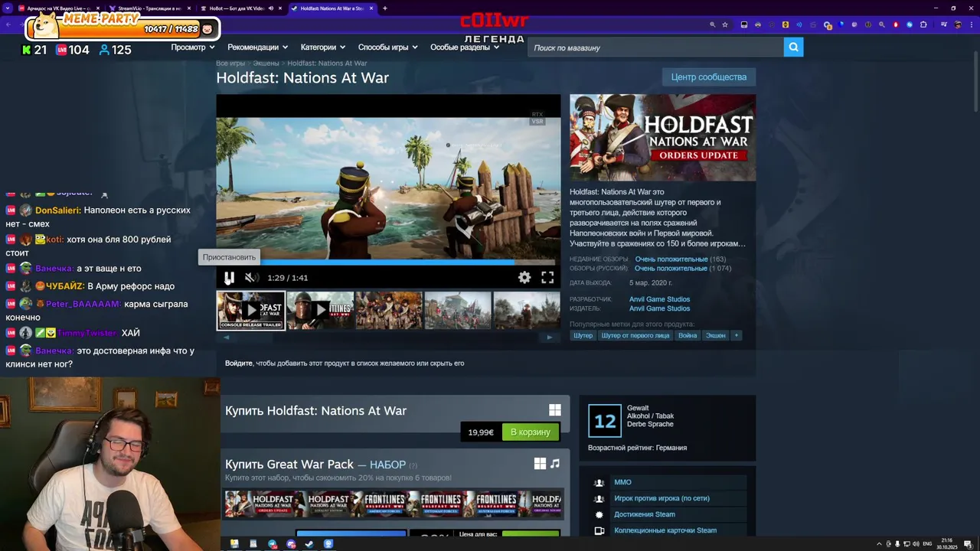The width and height of the screenshot is (980, 551).
Task: Open bundle info question mark
Action: (x=413, y=465)
